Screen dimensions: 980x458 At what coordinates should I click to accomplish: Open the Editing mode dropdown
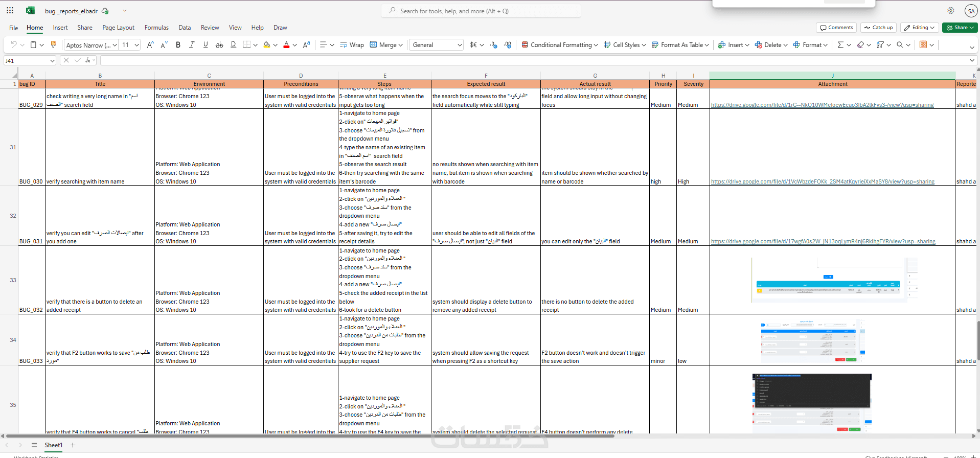coord(920,28)
